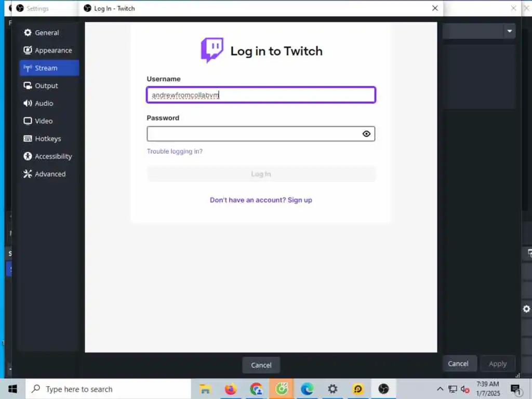Open File Explorer from taskbar
This screenshot has width=532, height=399.
coord(205,389)
